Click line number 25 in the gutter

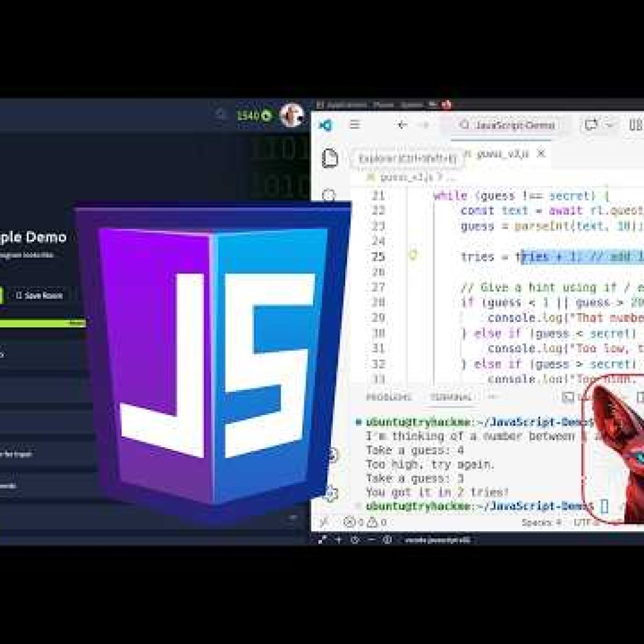pyautogui.click(x=378, y=257)
